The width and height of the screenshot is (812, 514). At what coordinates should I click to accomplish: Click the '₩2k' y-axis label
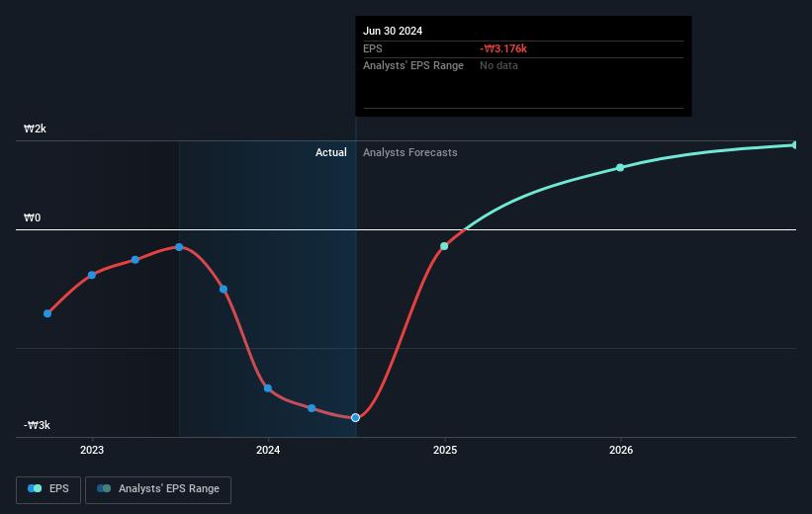(x=35, y=128)
